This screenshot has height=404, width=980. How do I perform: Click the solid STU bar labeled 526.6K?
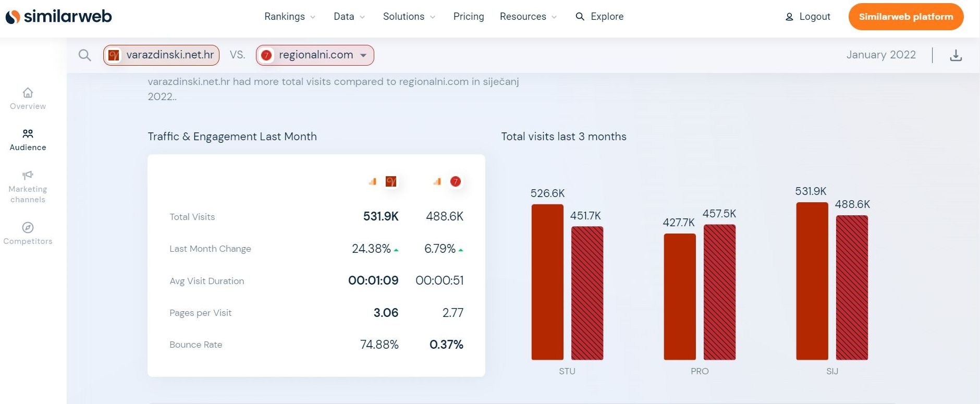pyautogui.click(x=547, y=282)
